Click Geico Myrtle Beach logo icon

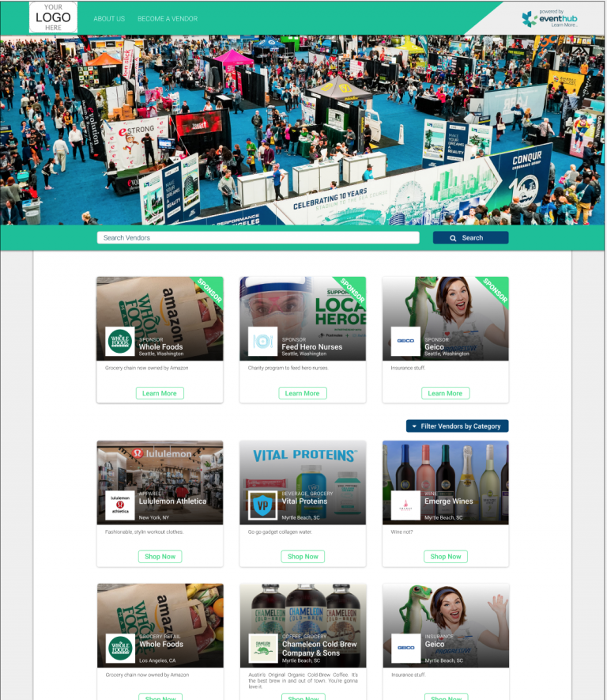tap(406, 649)
